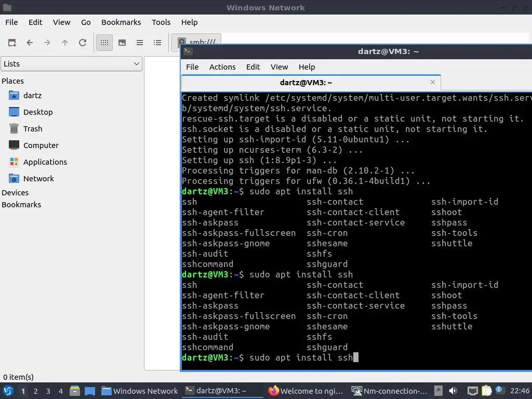The height and width of the screenshot is (399, 532).
Task: Open the network status tray icon
Action: [472, 391]
